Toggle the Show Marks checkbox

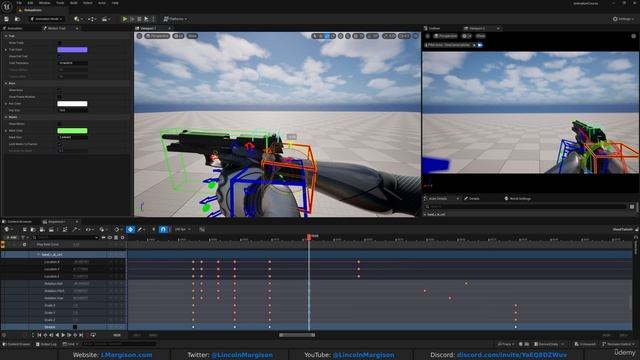(x=60, y=124)
